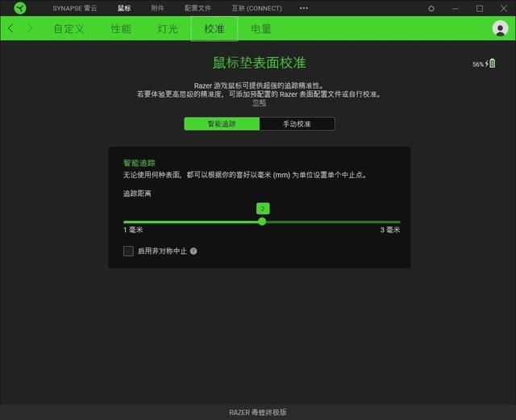Click the RAZER device name in footer
Screen dimensions: 516x420
(258, 412)
